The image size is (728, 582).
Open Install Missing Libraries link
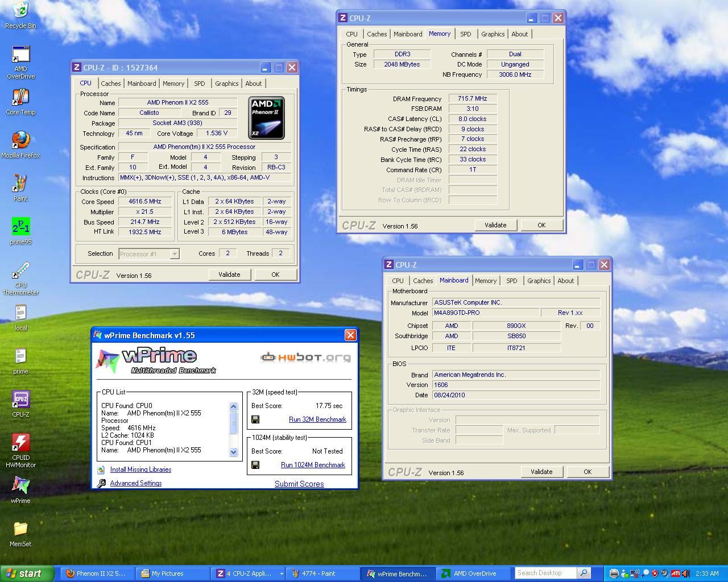[x=140, y=469]
